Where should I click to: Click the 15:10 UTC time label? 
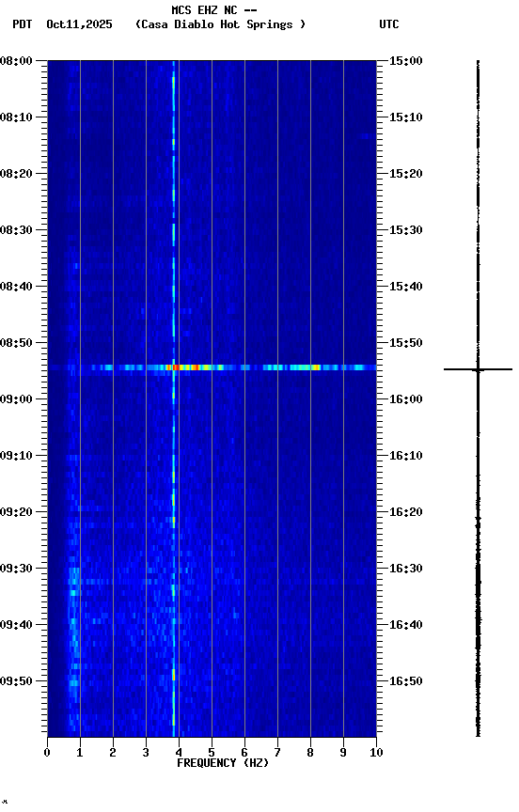point(406,117)
